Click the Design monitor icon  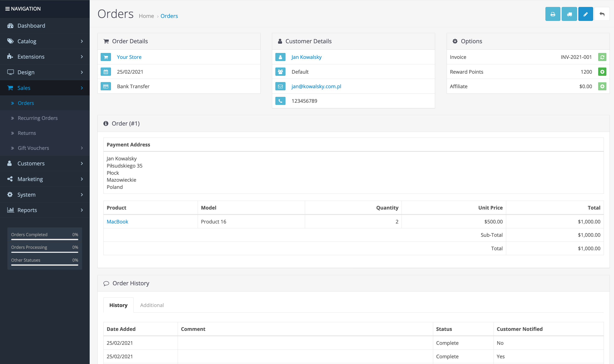[x=10, y=72]
